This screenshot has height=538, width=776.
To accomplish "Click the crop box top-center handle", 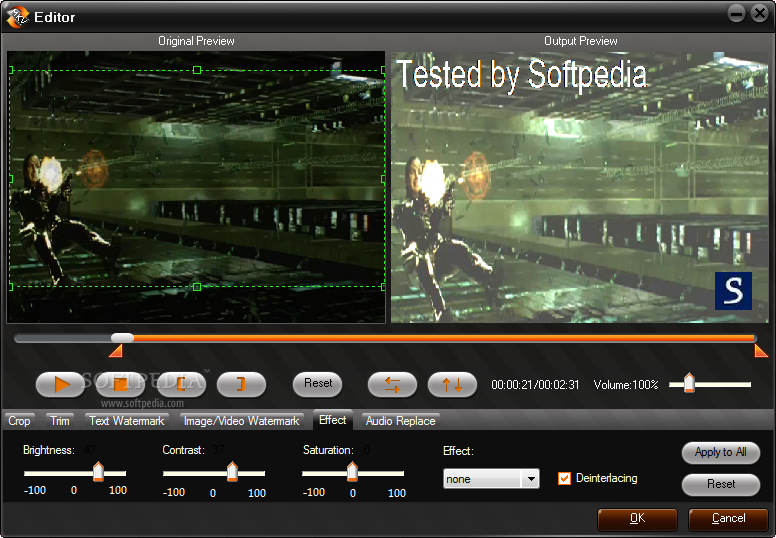I will (x=197, y=70).
